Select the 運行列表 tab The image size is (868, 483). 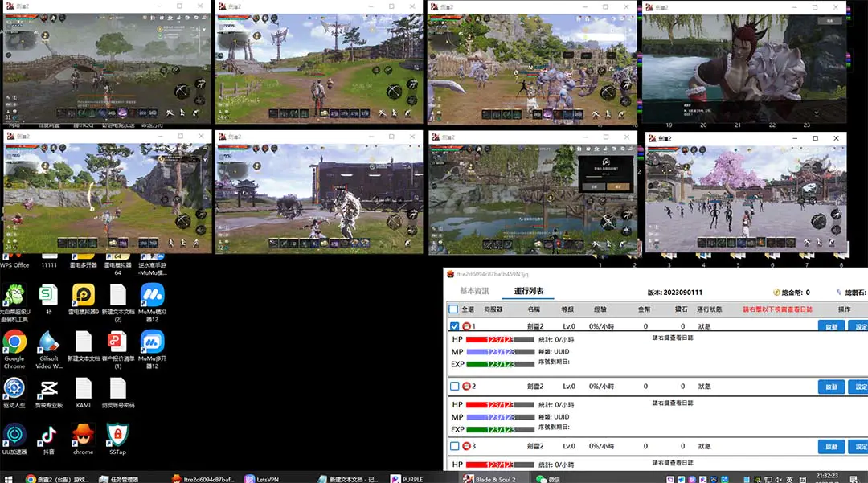point(529,291)
